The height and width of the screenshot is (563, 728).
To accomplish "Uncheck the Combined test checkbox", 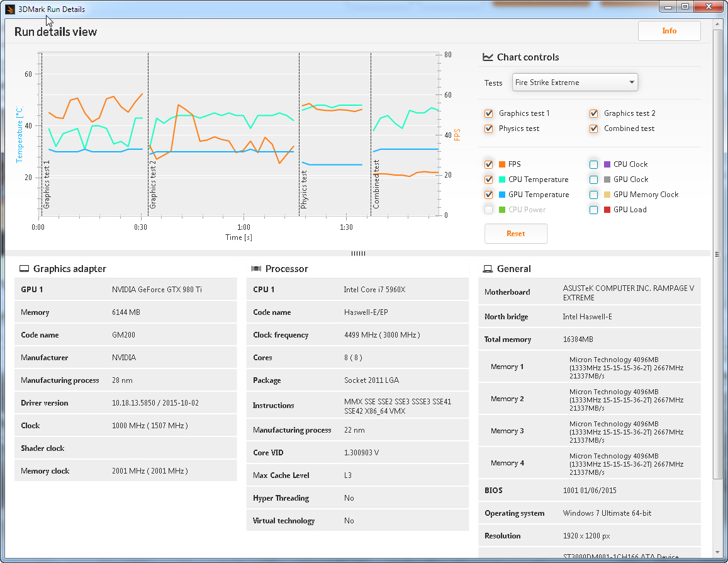I will [x=593, y=128].
